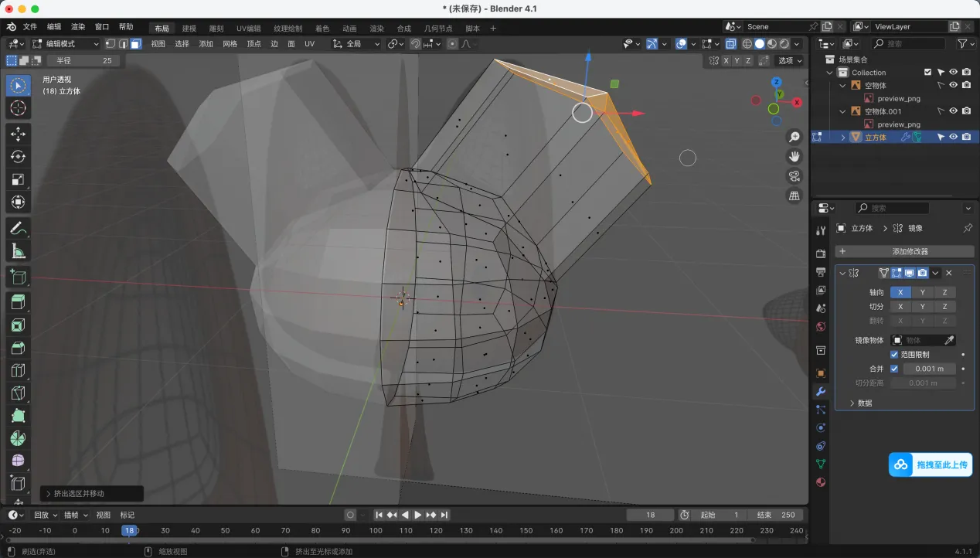Open the 网格 menu
The height and width of the screenshot is (558, 980).
pyautogui.click(x=230, y=44)
